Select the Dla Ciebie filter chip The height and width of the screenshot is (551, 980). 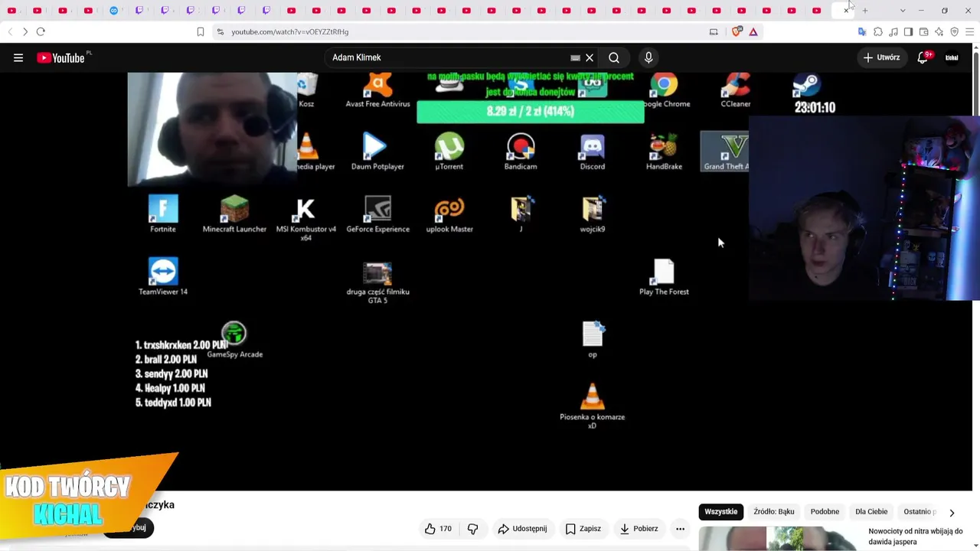click(871, 512)
